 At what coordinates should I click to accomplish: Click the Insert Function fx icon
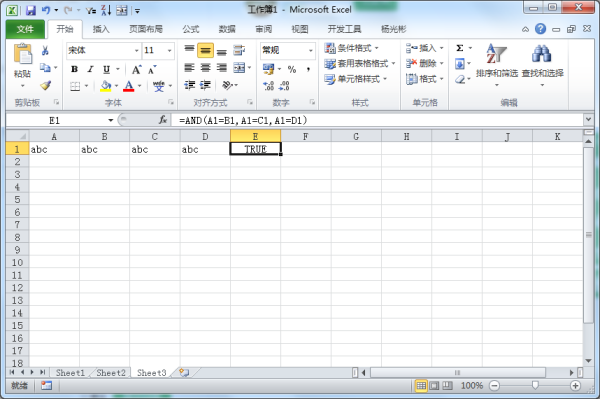tap(163, 120)
